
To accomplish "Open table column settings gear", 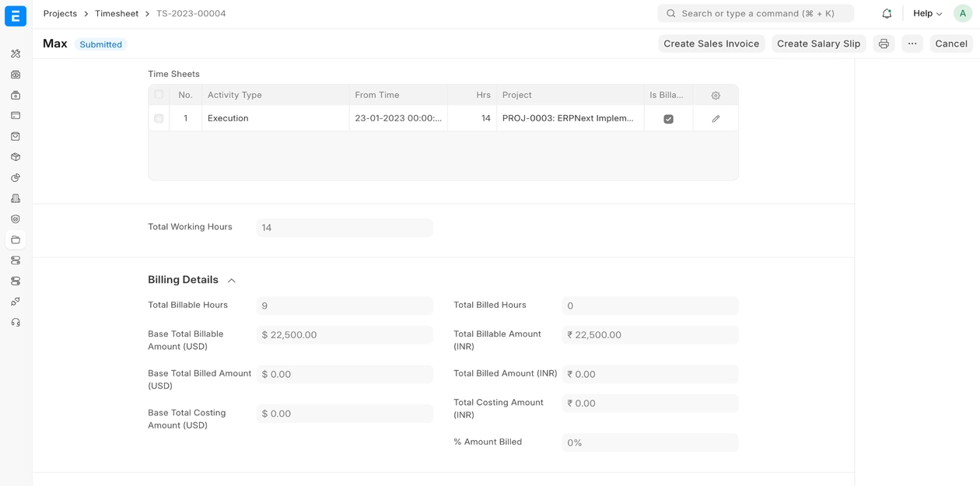I will 716,96.
